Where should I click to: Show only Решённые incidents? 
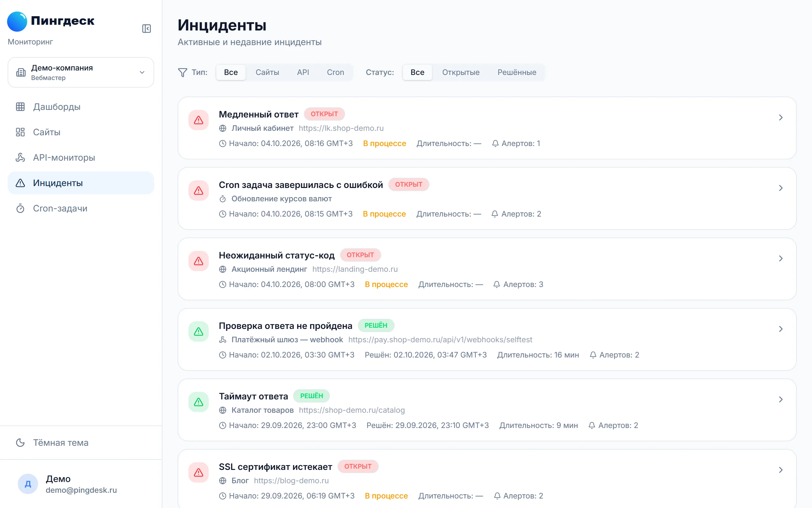pyautogui.click(x=517, y=72)
